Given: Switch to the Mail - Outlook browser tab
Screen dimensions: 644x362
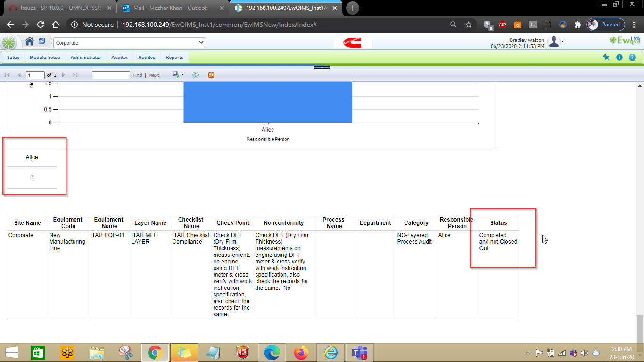Looking at the screenshot, I should pyautogui.click(x=172, y=8).
